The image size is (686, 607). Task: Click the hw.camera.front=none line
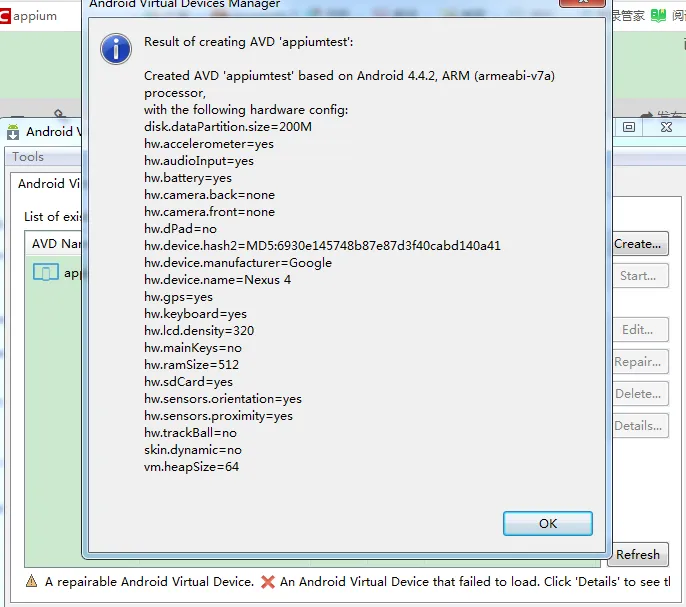click(x=209, y=212)
